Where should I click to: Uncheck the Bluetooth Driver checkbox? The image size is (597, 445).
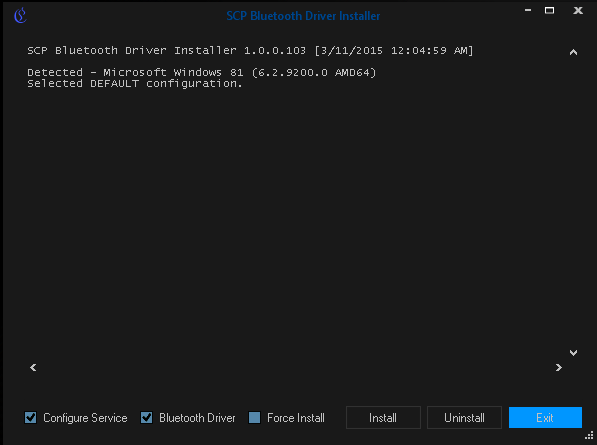(147, 418)
